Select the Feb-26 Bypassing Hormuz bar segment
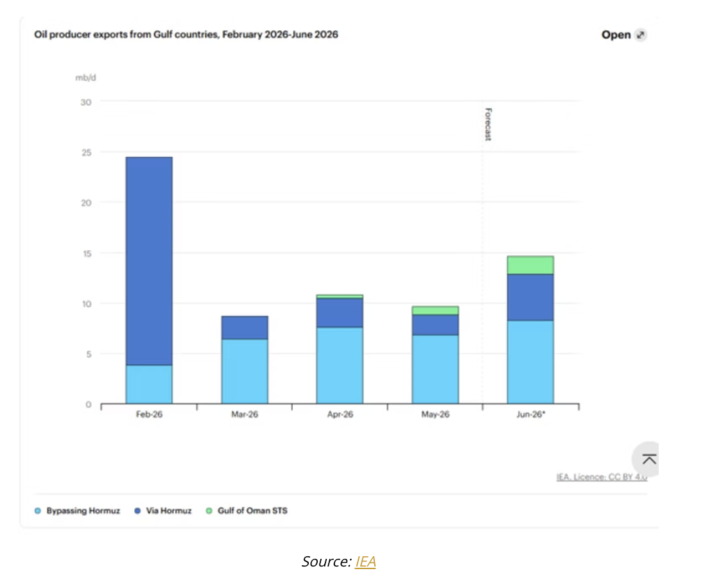The image size is (728, 580). [149, 385]
